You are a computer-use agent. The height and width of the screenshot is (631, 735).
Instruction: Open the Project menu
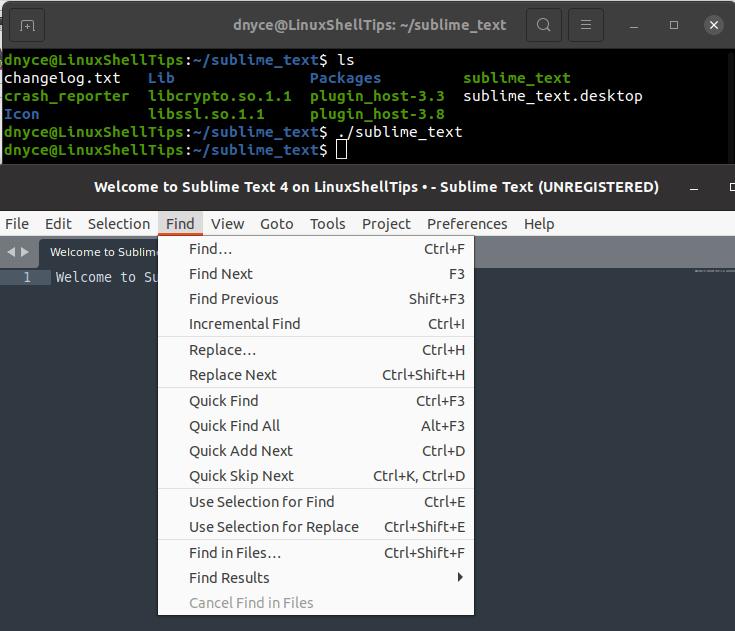click(x=386, y=224)
